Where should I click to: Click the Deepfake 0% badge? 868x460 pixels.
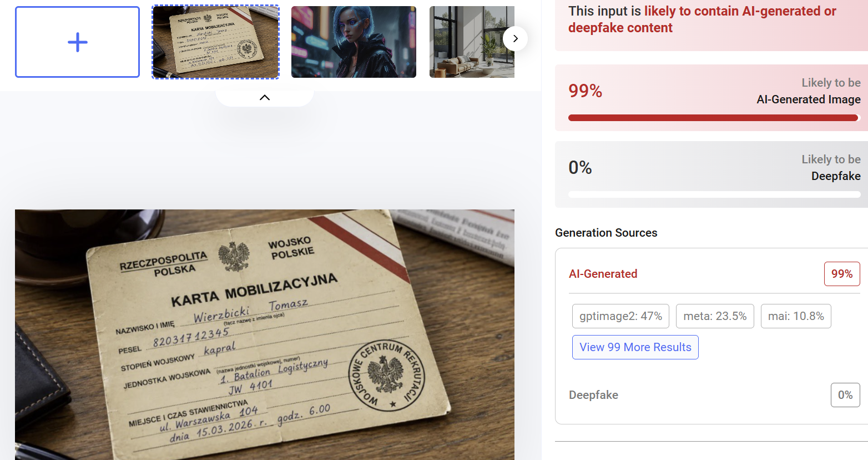(x=845, y=395)
